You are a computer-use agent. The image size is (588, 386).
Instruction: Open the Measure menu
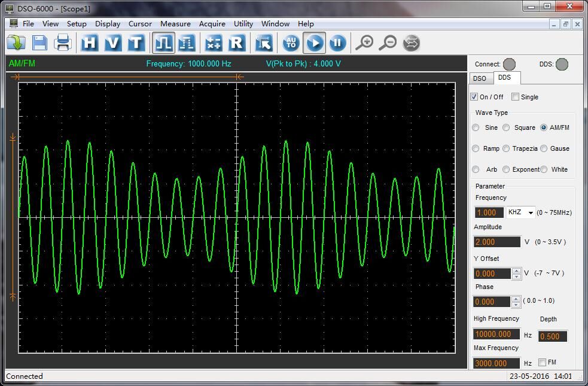pyautogui.click(x=175, y=24)
